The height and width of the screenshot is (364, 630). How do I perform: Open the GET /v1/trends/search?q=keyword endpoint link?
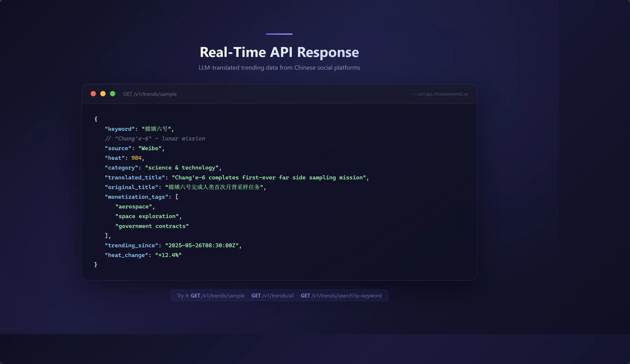coord(341,296)
